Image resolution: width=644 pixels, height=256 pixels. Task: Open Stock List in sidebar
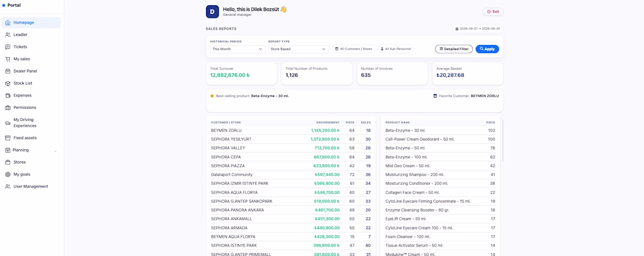tap(31, 83)
